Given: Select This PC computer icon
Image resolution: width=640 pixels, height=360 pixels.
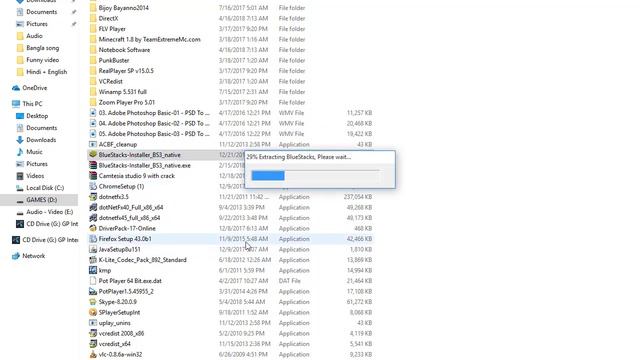Looking at the screenshot, I should click(x=16, y=104).
